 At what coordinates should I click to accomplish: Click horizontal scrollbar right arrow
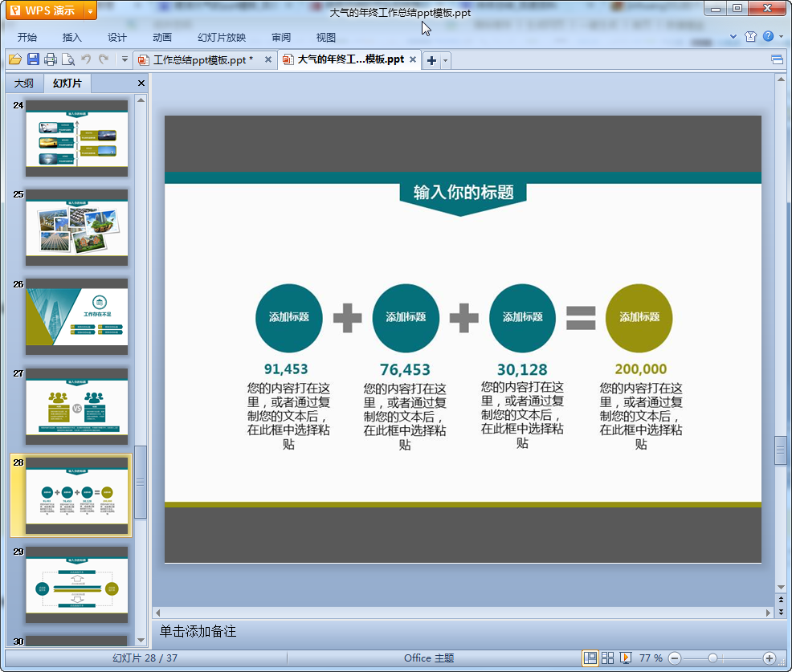(768, 613)
